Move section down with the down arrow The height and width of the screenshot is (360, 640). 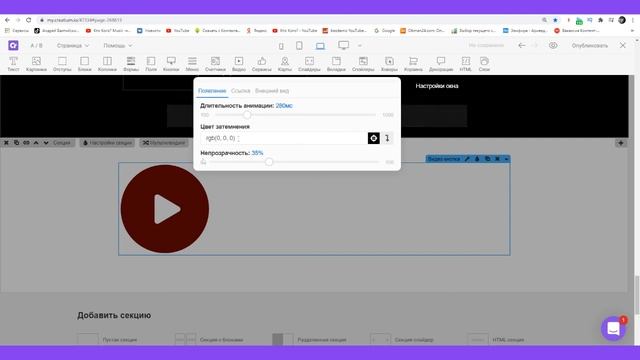(46, 142)
